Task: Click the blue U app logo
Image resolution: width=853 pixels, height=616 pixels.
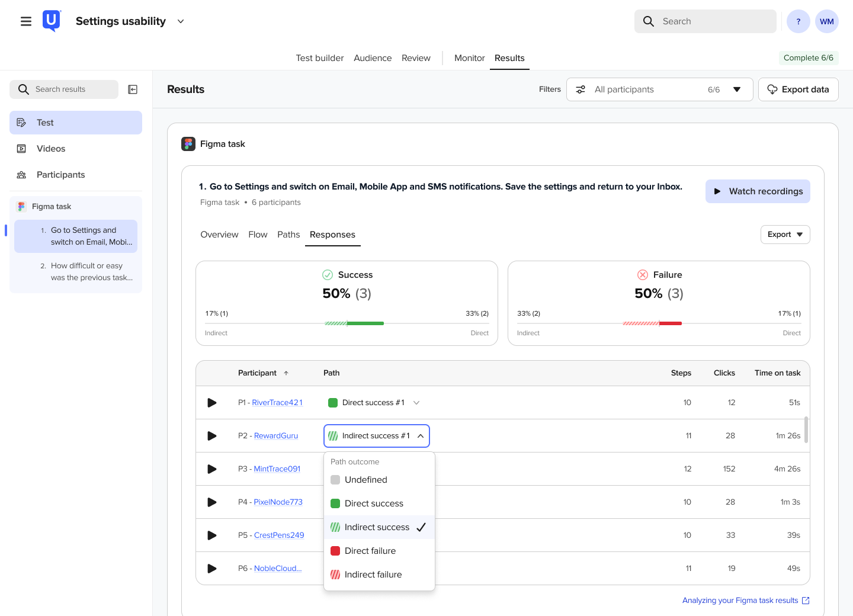Action: click(52, 21)
